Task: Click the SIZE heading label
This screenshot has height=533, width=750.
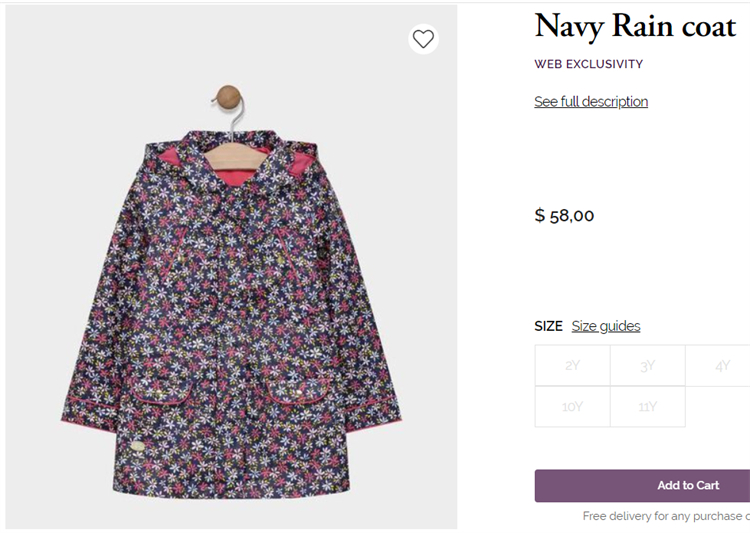Action: pyautogui.click(x=549, y=326)
